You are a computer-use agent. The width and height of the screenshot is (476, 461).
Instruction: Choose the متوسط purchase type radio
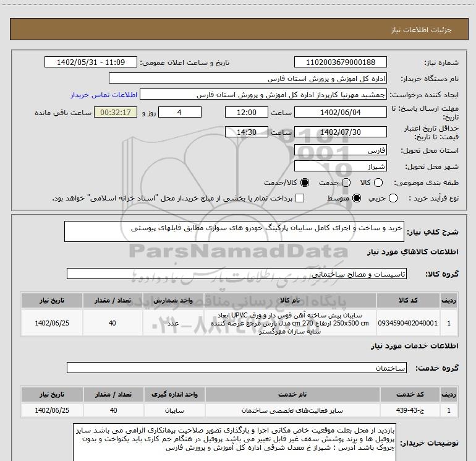[x=357, y=199]
